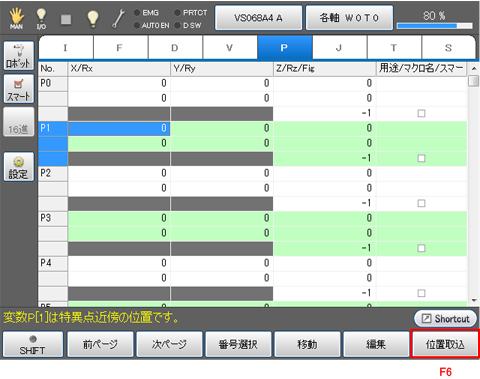Click the EMG indicator lamp

(137, 13)
